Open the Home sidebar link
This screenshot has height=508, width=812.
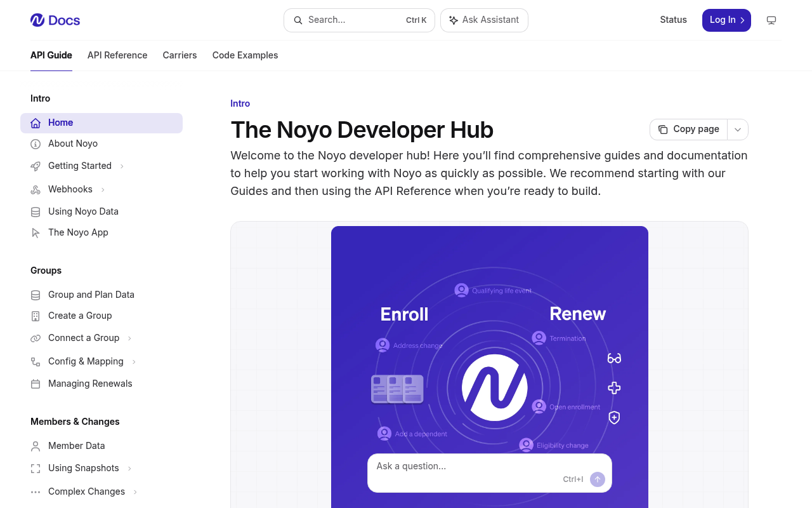pos(101,123)
